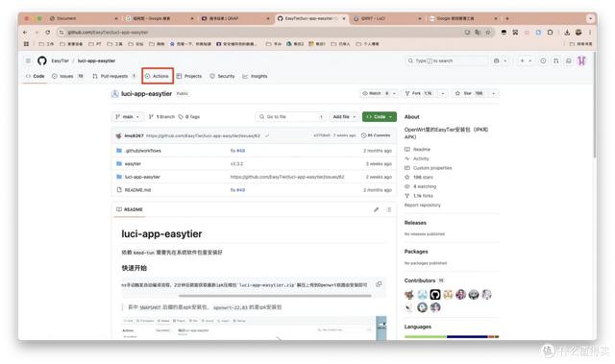Image resolution: width=615 pixels, height=364 pixels.
Task: Open the README.md file
Action: (137, 190)
